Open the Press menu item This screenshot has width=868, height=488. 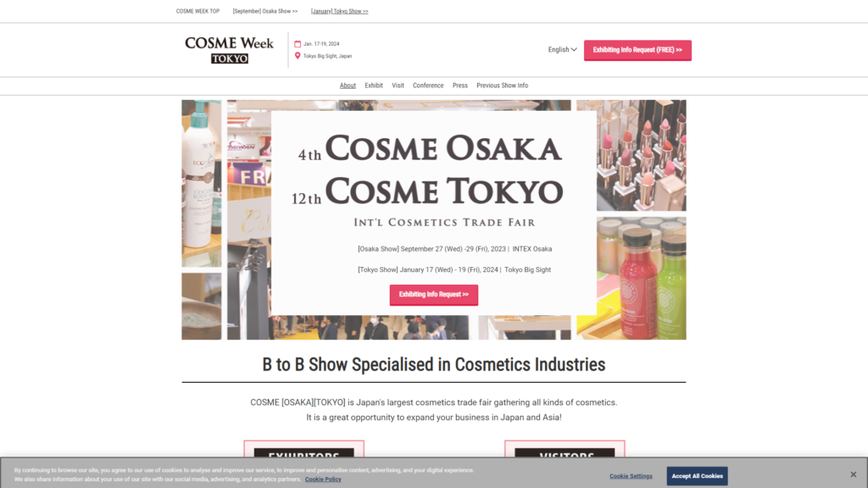(x=460, y=86)
